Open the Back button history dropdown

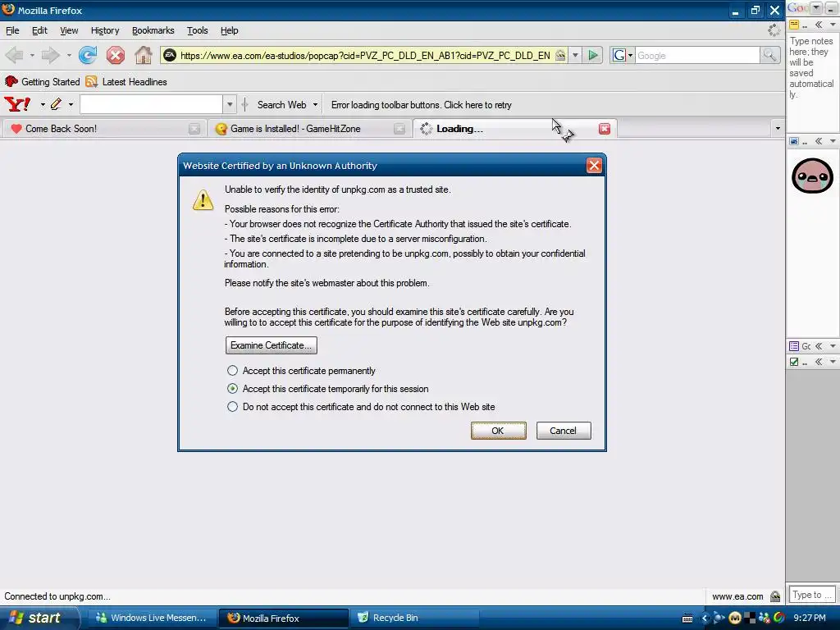(32, 55)
